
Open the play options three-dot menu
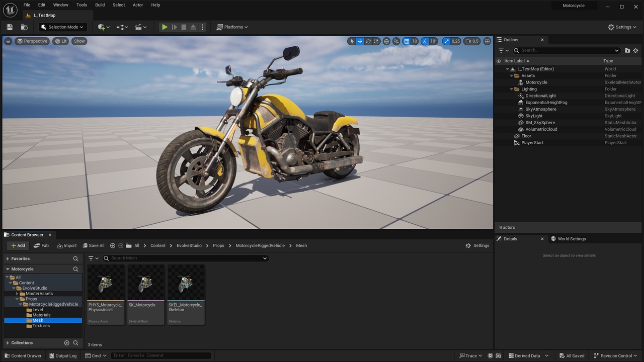click(x=203, y=27)
